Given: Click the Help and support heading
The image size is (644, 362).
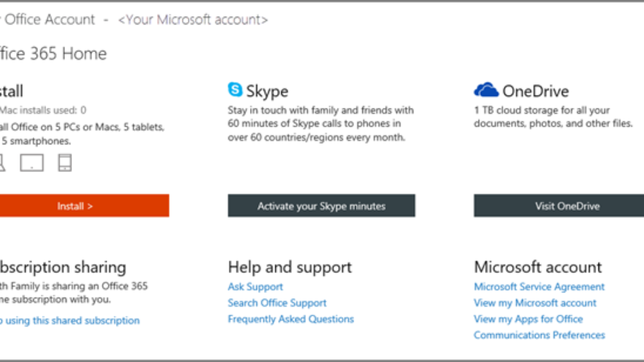Looking at the screenshot, I should [290, 267].
